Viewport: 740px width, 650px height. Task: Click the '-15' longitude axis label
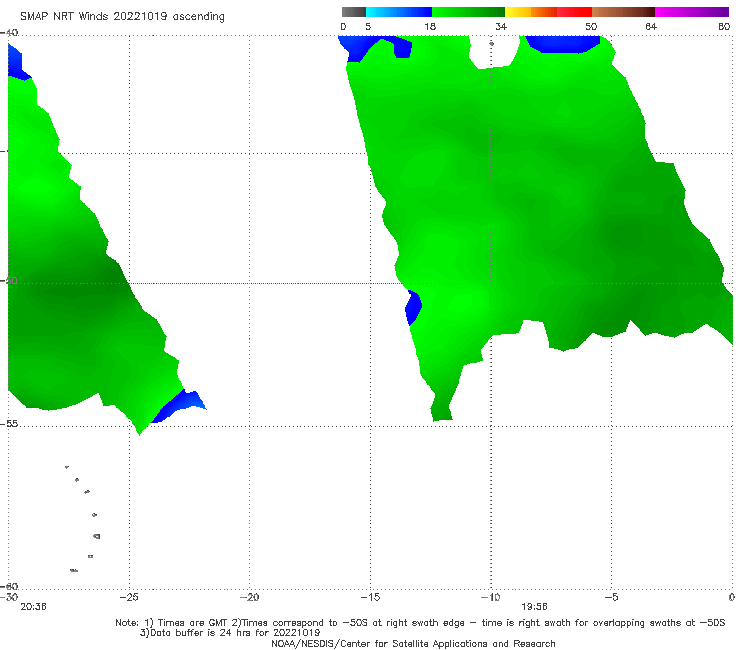(x=370, y=597)
